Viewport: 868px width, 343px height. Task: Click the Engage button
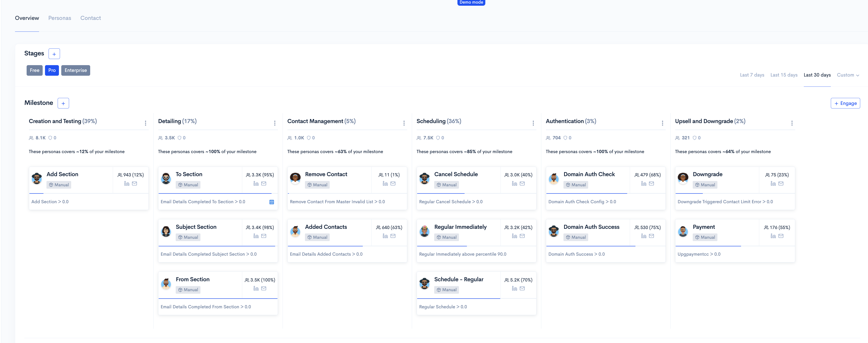pyautogui.click(x=845, y=103)
